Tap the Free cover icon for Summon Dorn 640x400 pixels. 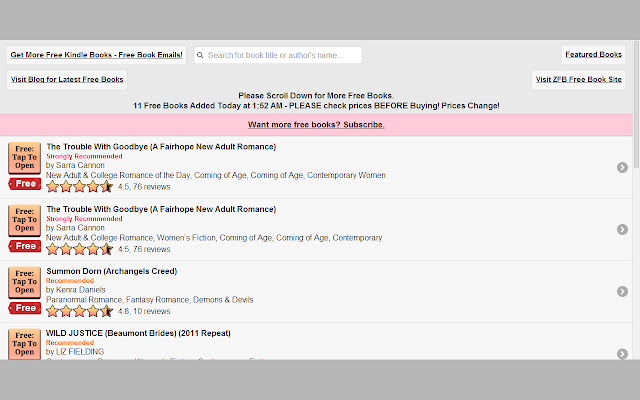click(24, 282)
